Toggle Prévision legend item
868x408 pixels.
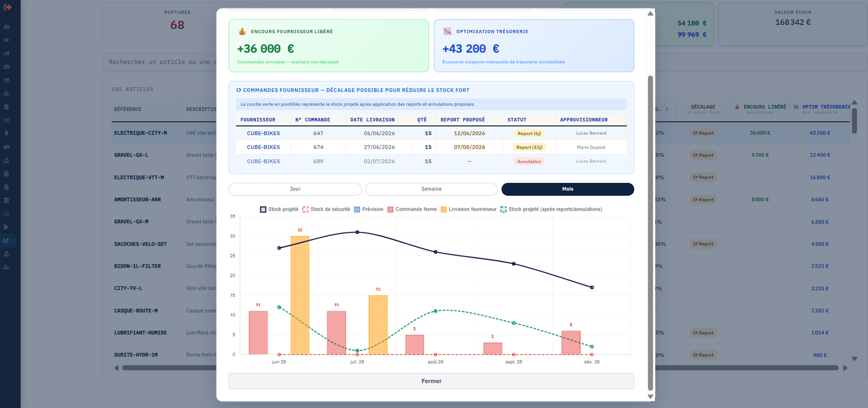click(x=369, y=209)
